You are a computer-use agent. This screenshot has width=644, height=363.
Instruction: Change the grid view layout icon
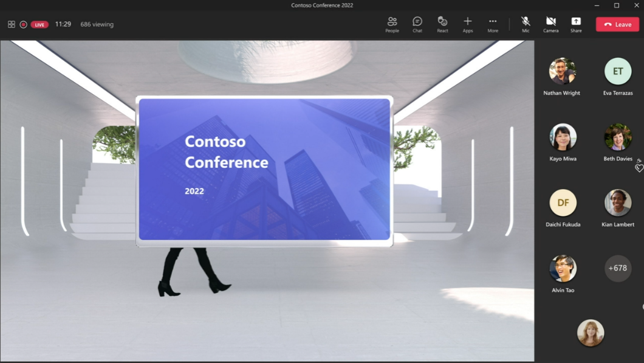click(12, 24)
